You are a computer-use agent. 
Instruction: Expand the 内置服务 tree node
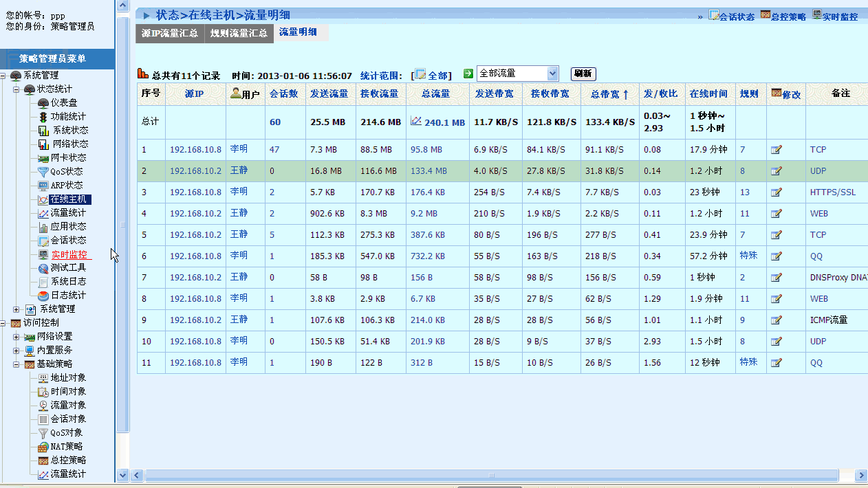[x=17, y=351]
